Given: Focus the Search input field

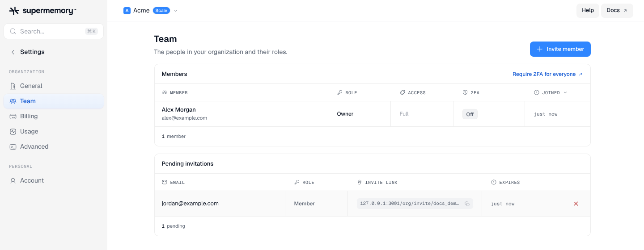Looking at the screenshot, I should pyautogui.click(x=54, y=31).
